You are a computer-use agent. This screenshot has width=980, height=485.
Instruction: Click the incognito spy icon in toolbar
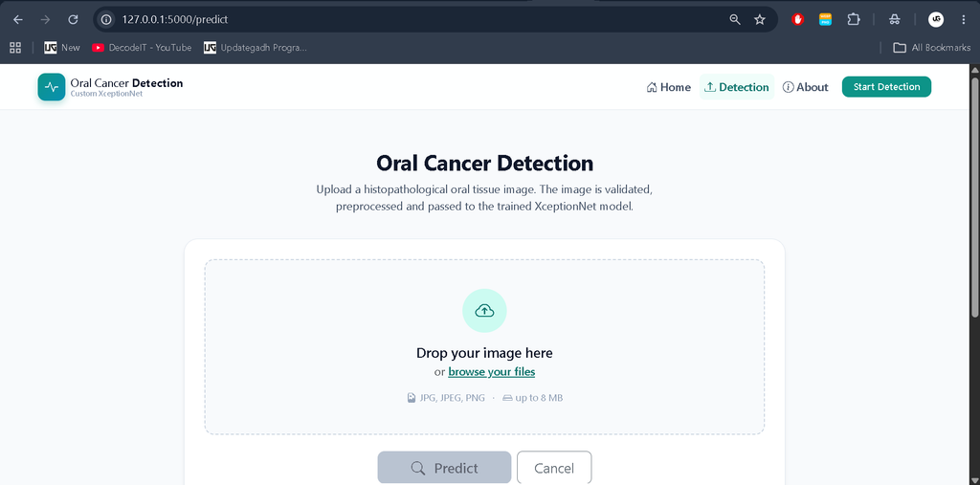pyautogui.click(x=895, y=19)
